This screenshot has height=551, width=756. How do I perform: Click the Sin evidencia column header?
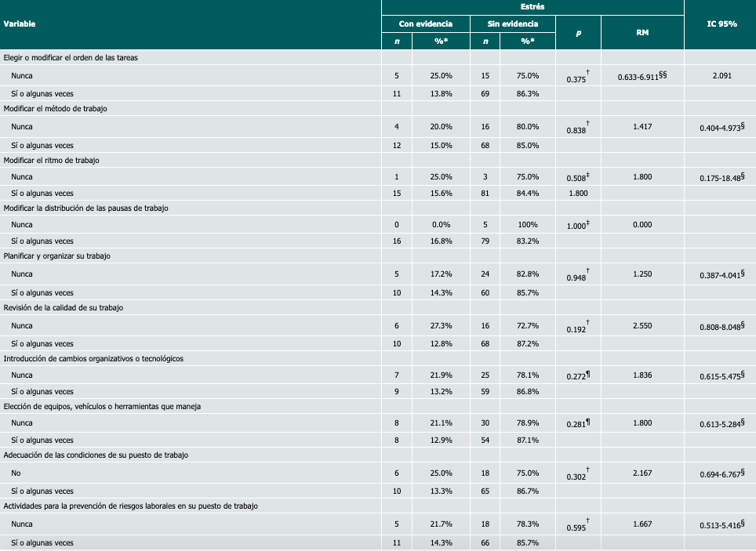point(512,24)
